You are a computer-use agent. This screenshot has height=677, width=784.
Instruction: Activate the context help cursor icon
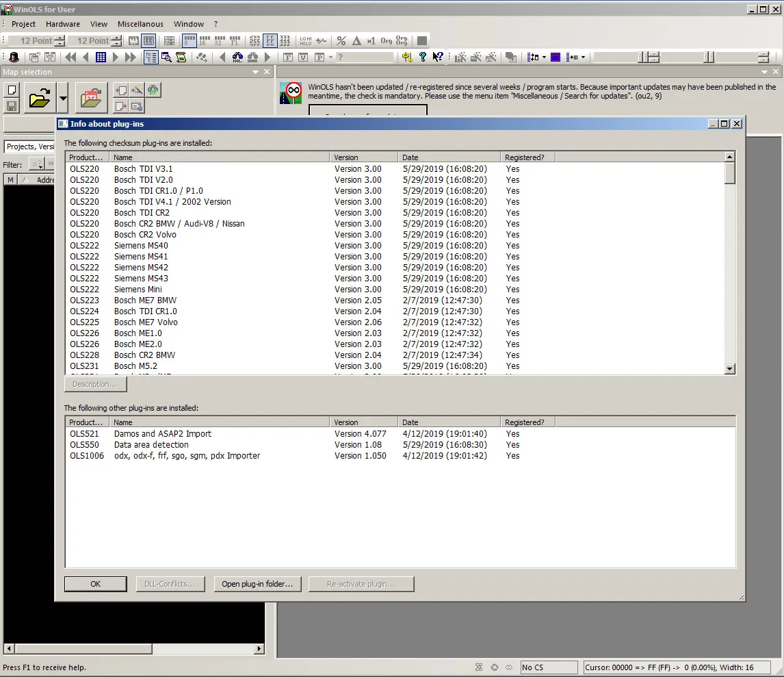tap(438, 57)
